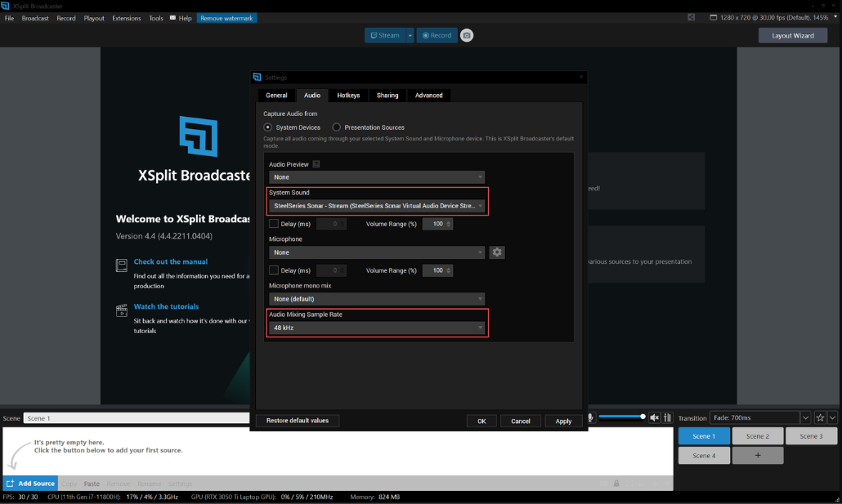Image resolution: width=842 pixels, height=504 pixels.
Task: Click System Sound Volume Range stepper
Action: tap(449, 224)
